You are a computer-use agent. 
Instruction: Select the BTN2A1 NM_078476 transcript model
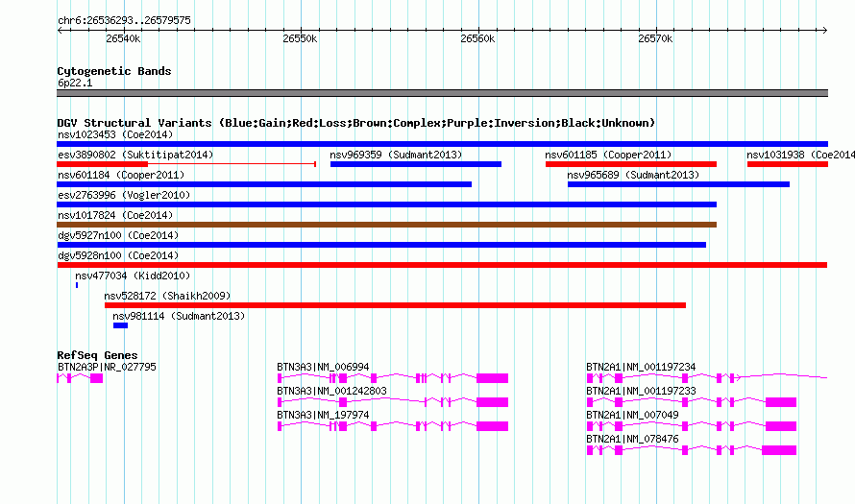tap(692, 450)
